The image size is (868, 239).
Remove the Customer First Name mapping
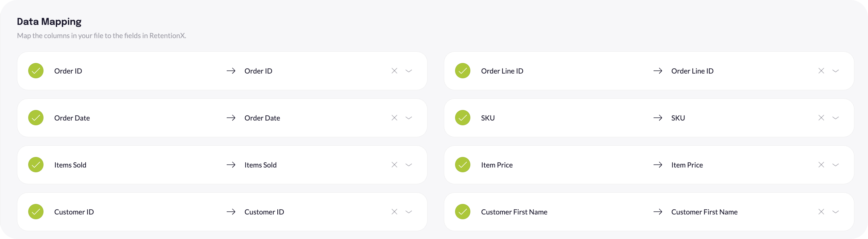tap(821, 212)
